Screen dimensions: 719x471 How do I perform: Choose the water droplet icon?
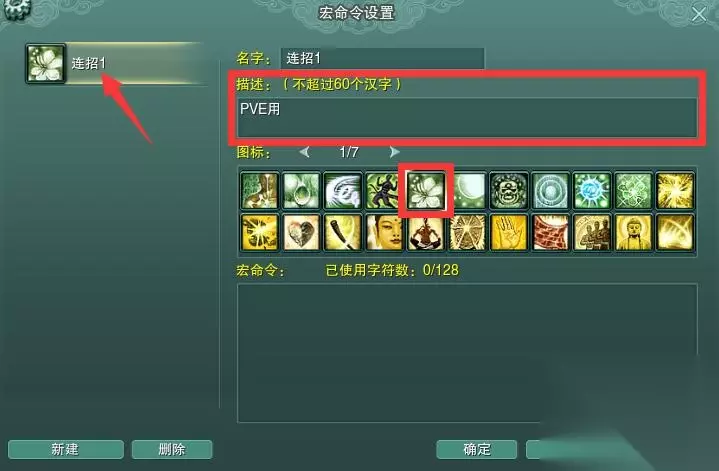coord(301,190)
